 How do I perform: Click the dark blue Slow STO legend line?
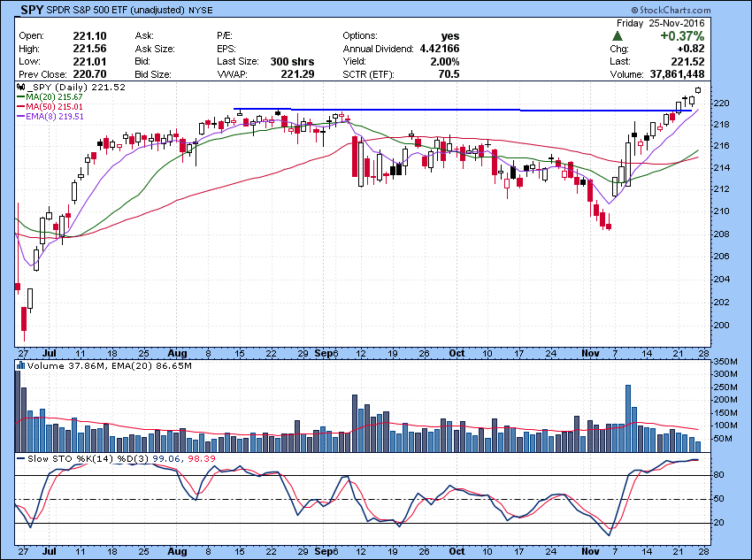click(20, 459)
